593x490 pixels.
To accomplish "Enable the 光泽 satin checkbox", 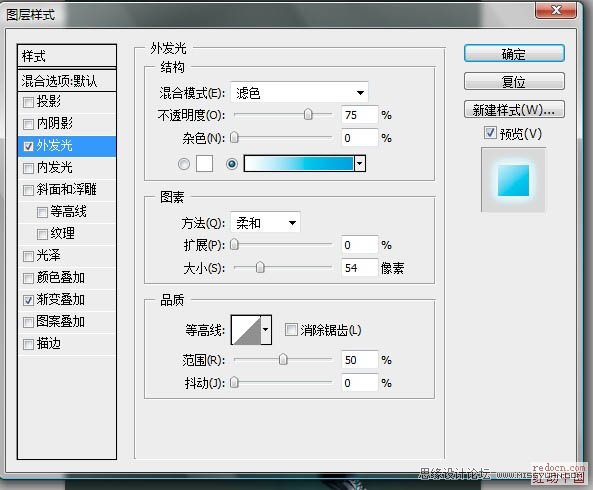I will coord(28,256).
